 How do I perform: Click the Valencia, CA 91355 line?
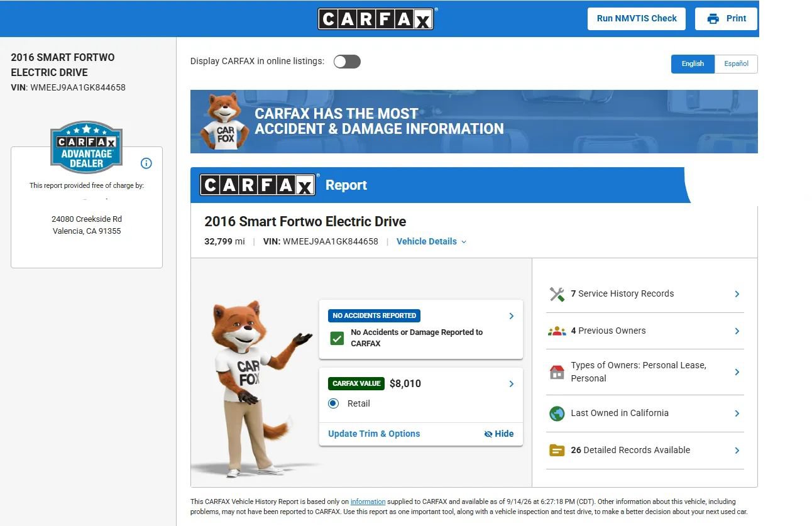pyautogui.click(x=87, y=231)
